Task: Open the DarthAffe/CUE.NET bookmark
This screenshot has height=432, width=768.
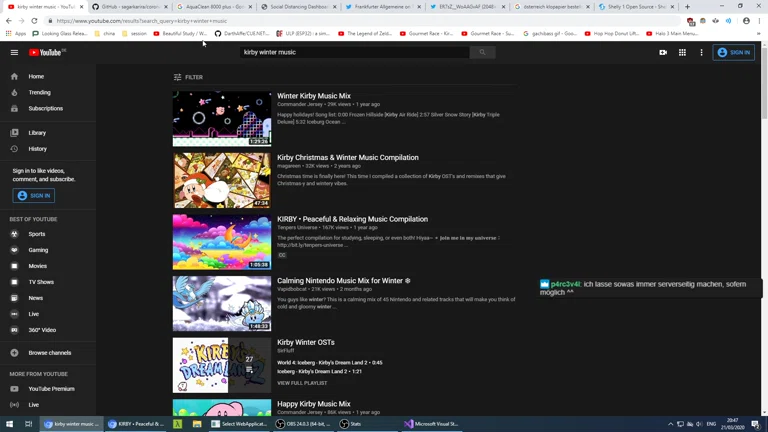Action: [x=242, y=34]
